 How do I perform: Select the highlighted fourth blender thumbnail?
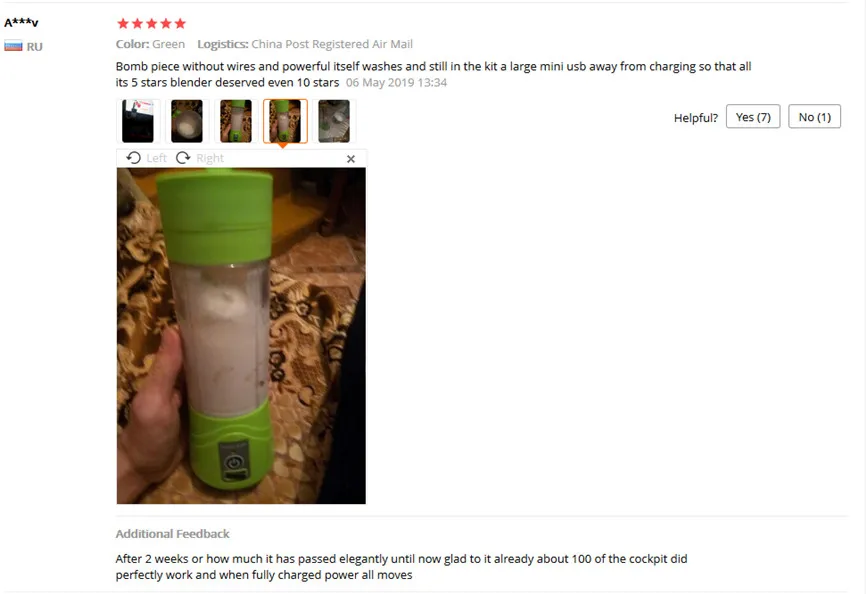[285, 121]
